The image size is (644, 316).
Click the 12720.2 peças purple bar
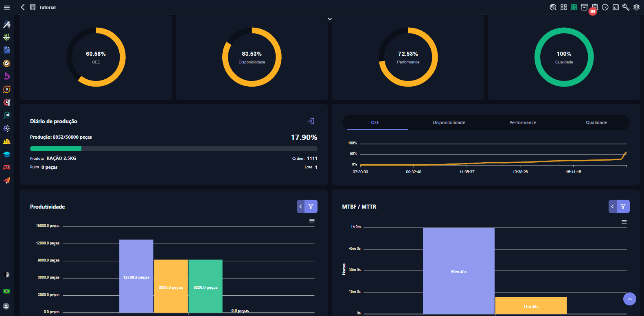pos(136,276)
